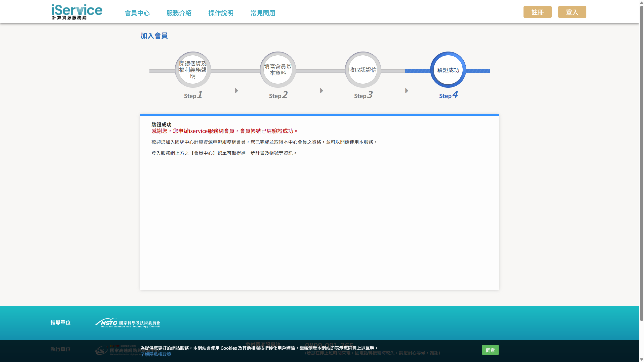Click the arrow between Step 2 and Step 3

(321, 90)
